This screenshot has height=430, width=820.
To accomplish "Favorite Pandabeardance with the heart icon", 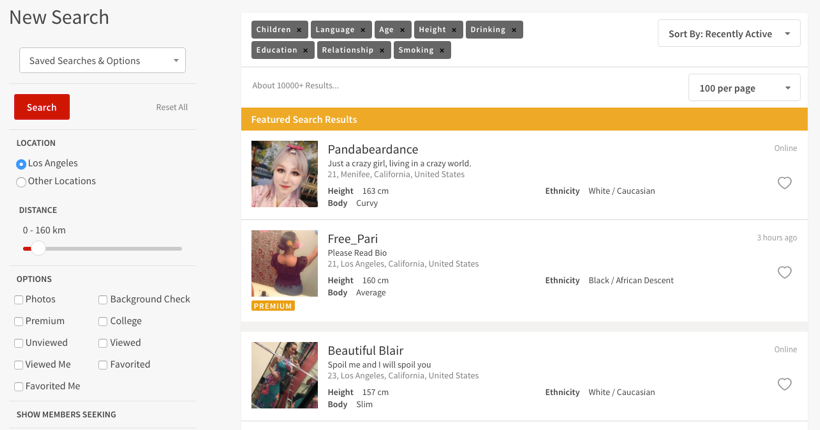I will click(784, 183).
